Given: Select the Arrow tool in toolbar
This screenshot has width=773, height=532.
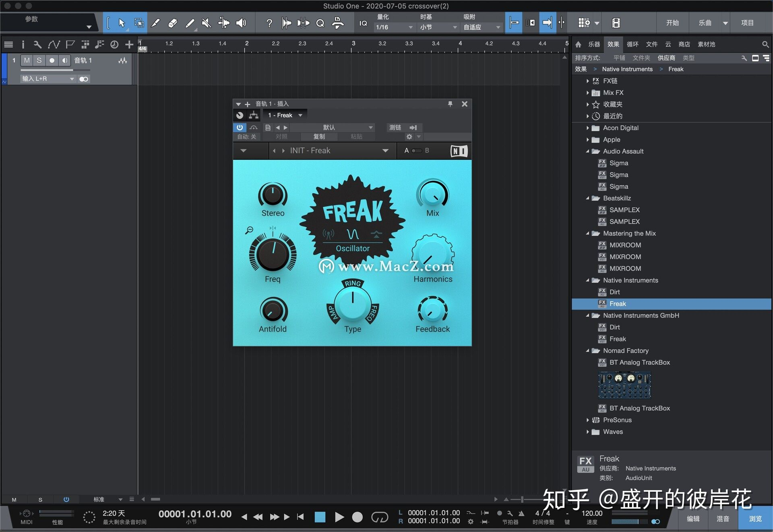Looking at the screenshot, I should [122, 23].
